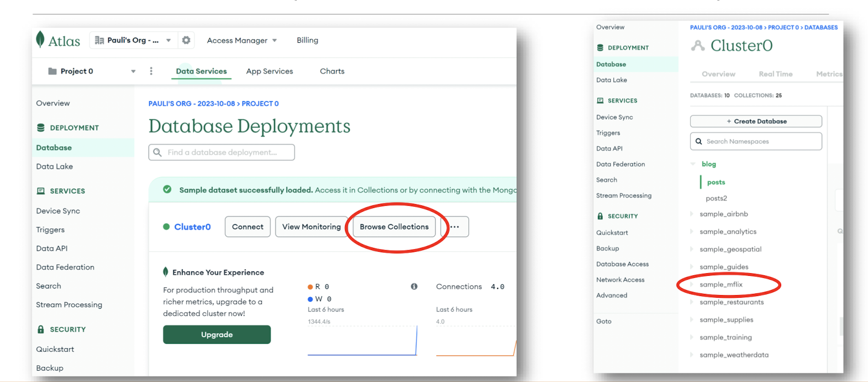Screen dimensions: 868x382
Task: Select the posts collection under blog
Action: tap(716, 182)
